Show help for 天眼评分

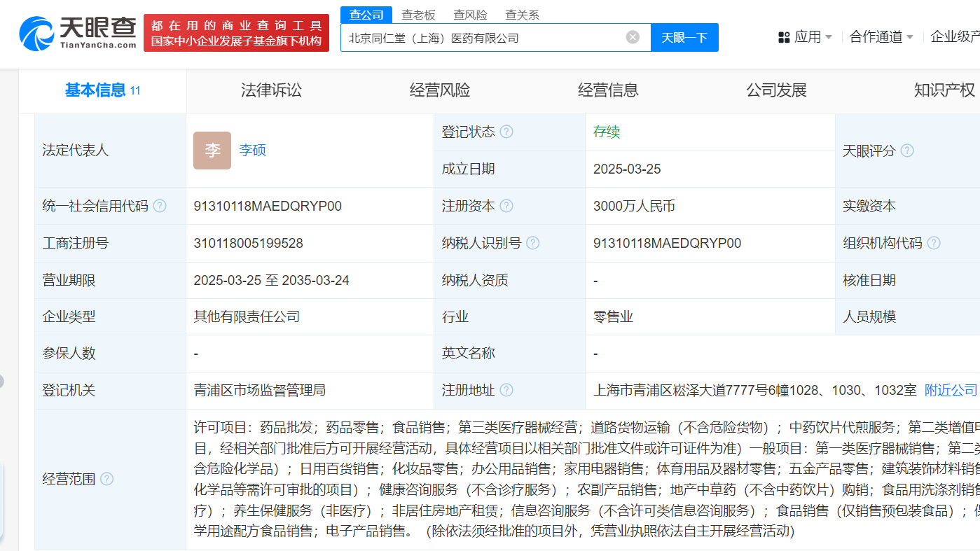tap(907, 151)
